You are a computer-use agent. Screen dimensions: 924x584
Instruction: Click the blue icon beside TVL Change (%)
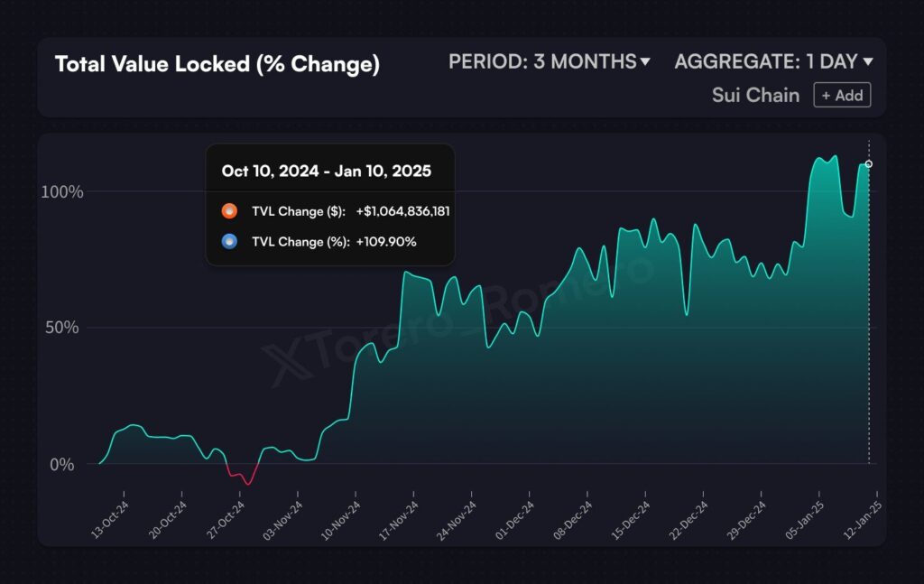pos(229,242)
